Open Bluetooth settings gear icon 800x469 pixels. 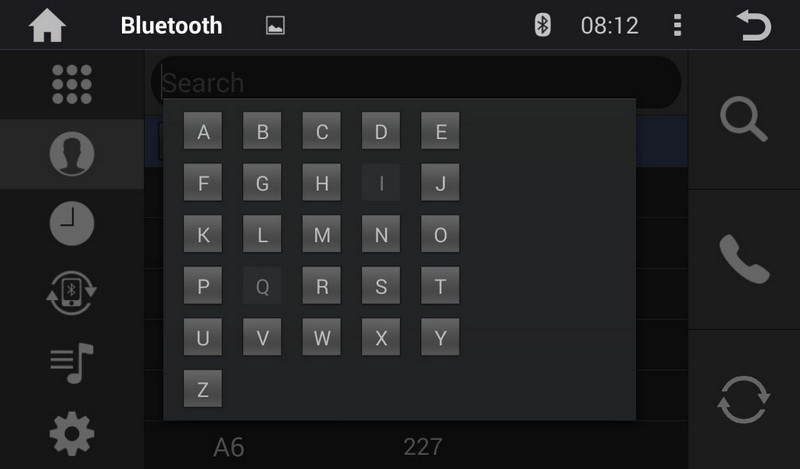pos(72,434)
